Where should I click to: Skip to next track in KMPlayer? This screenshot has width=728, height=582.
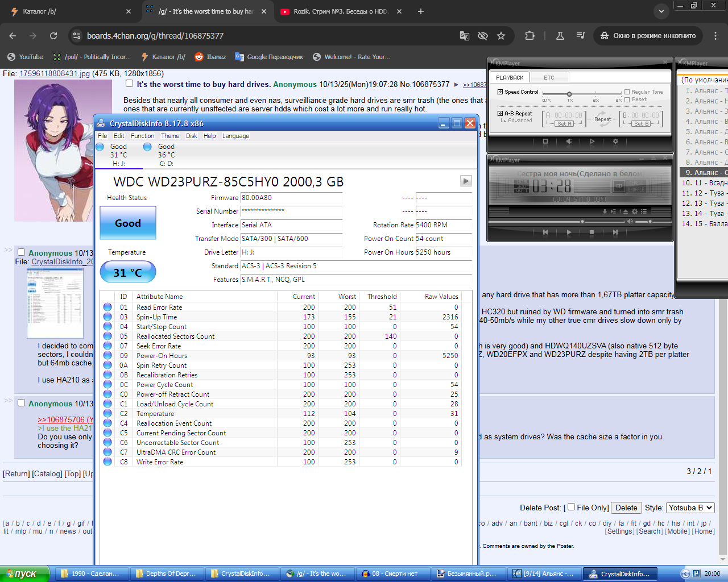615,232
